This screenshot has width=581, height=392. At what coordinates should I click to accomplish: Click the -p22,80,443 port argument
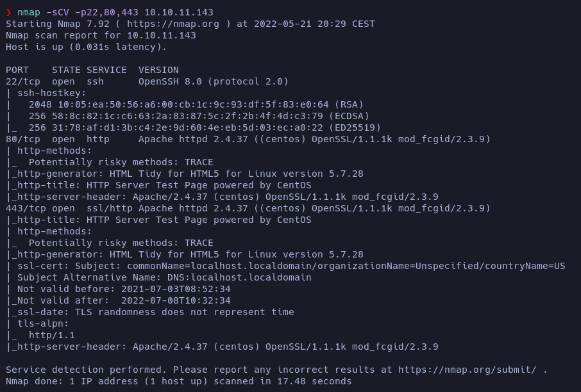(x=101, y=12)
